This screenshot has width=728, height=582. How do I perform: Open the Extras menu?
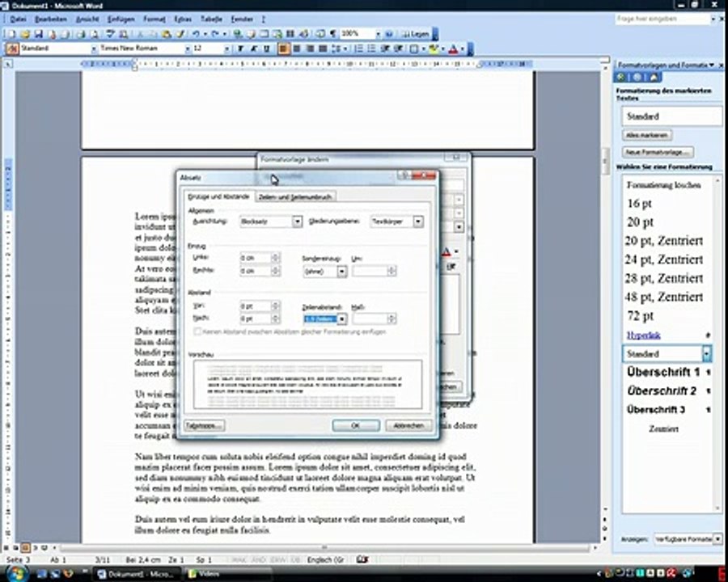(x=183, y=19)
